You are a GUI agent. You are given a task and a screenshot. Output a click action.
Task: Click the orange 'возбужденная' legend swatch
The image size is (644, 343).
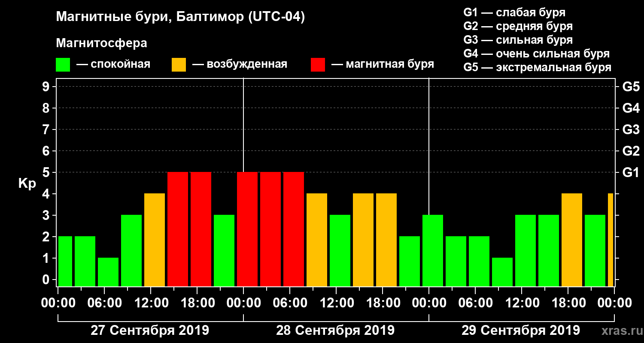click(x=179, y=65)
